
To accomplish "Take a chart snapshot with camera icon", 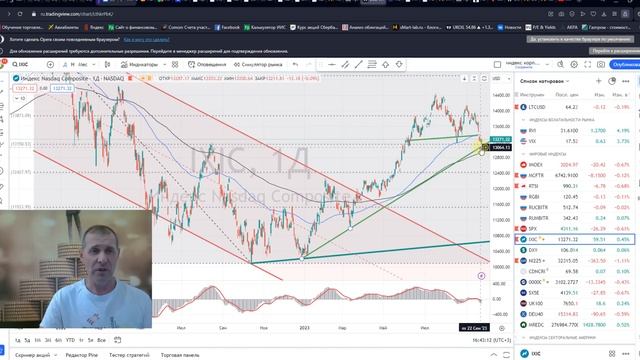I will (601, 64).
